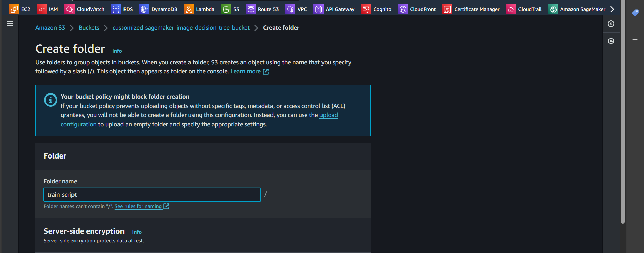Open customized-sagemaker-image-decision-tree-bucket breadcrumb
This screenshot has height=253, width=644.
[181, 28]
